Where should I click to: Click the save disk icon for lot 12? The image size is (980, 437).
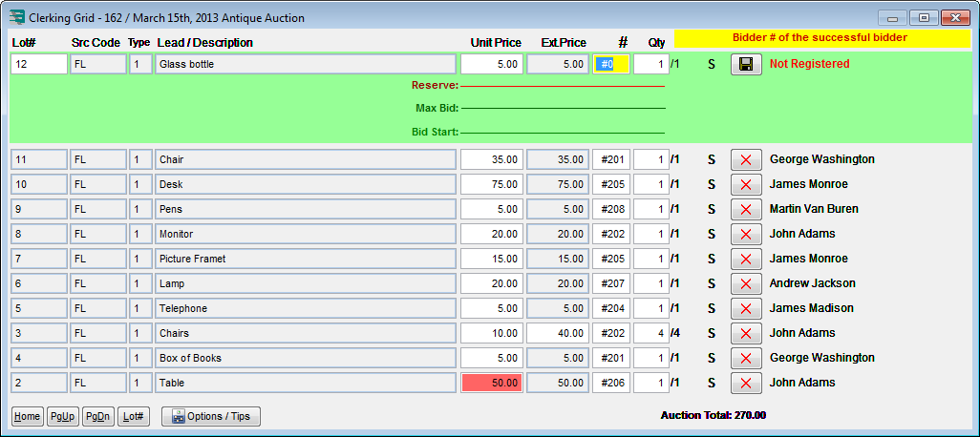(745, 64)
